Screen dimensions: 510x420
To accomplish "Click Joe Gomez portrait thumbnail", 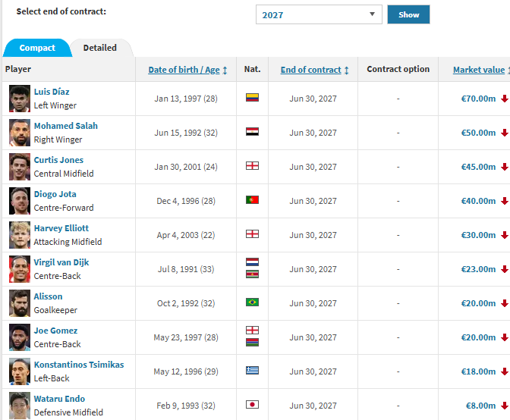I will click(x=20, y=337).
